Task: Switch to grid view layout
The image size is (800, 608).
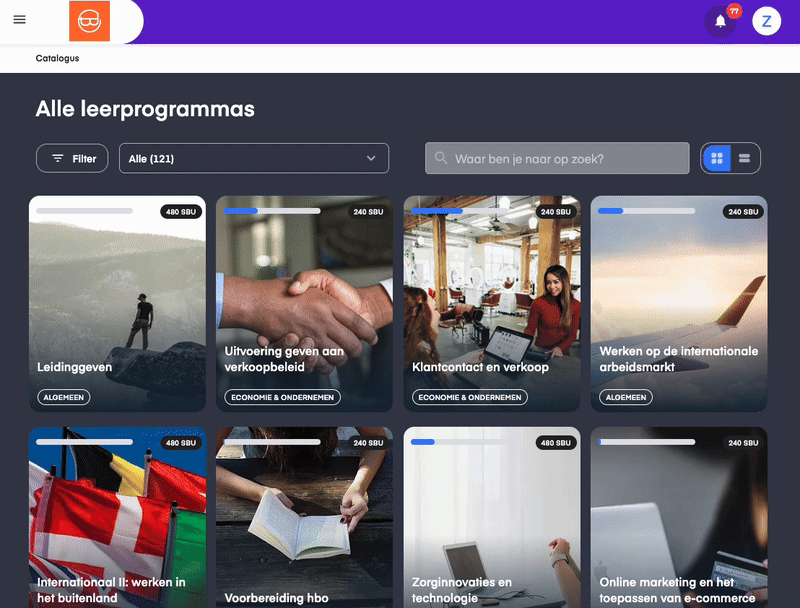Action: [x=717, y=158]
